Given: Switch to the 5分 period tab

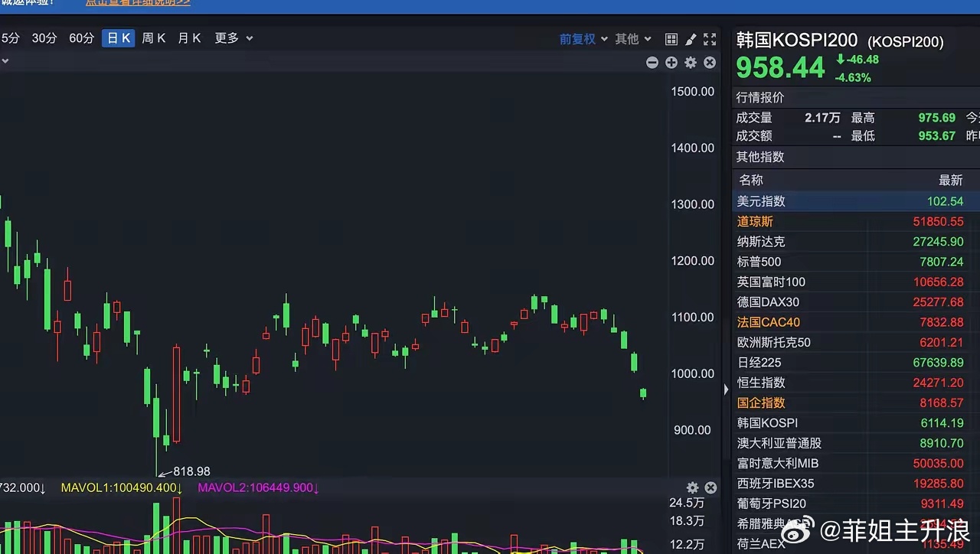Looking at the screenshot, I should point(10,38).
